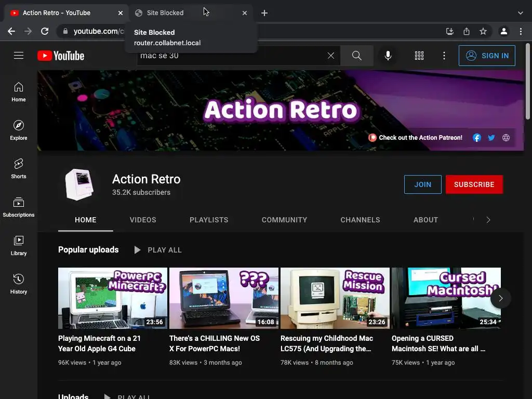Open the VIDEOS channel tab
This screenshot has height=399, width=532.
tap(143, 220)
